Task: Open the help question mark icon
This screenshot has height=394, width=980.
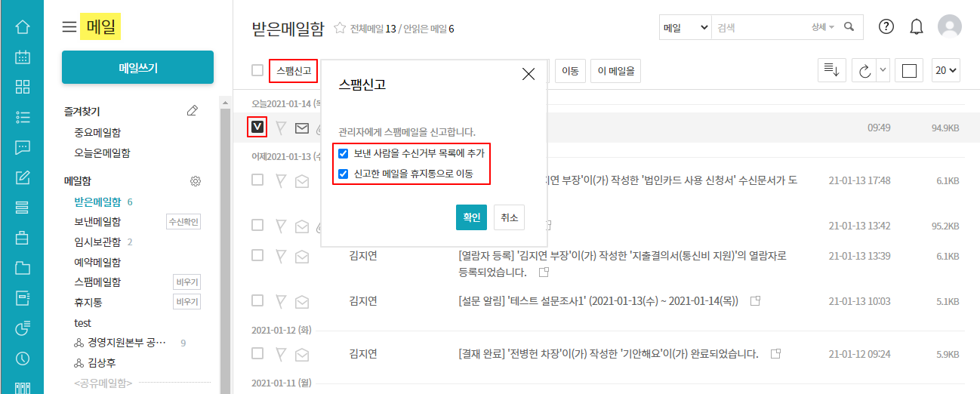Action: pos(886,26)
